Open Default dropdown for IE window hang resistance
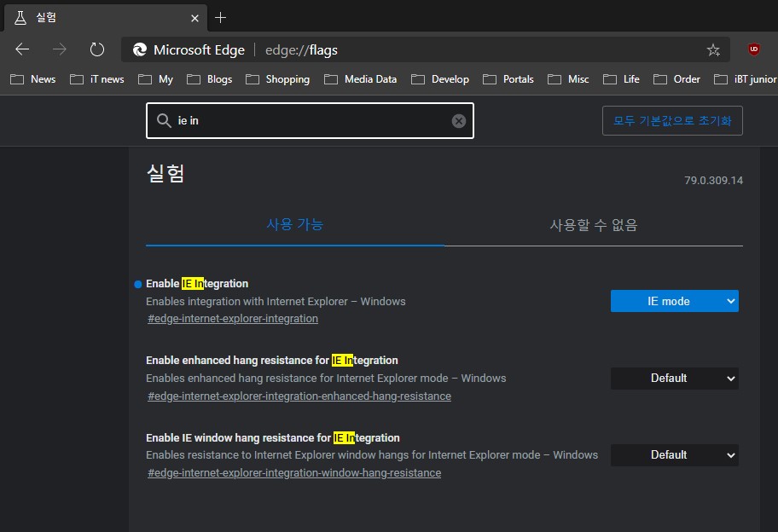Screen dimensions: 778x532 674,455
